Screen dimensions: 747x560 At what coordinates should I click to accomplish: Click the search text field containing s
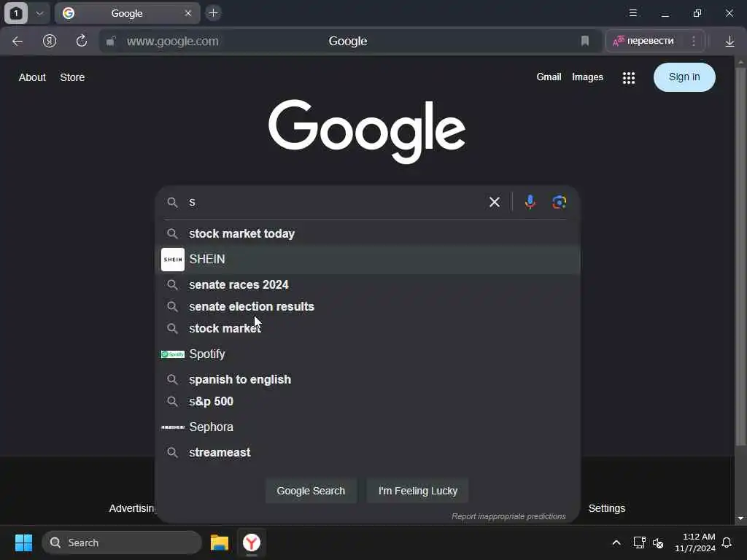[333, 203]
